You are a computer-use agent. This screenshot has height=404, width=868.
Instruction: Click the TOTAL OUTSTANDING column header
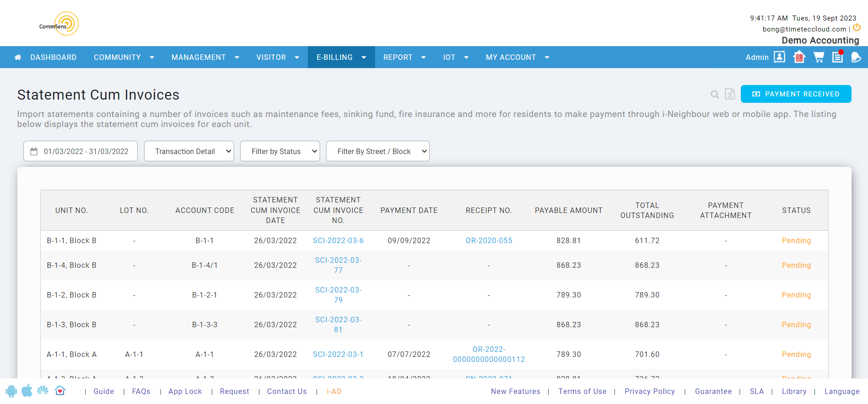[x=647, y=210]
